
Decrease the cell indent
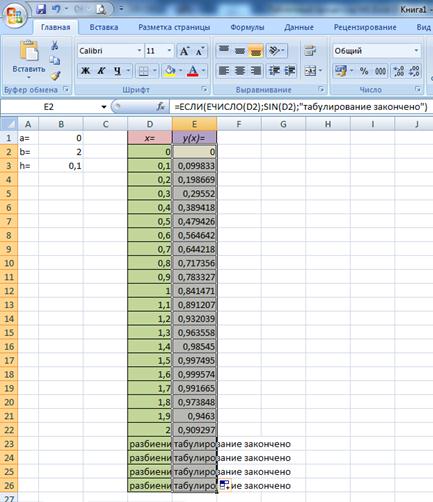[274, 71]
